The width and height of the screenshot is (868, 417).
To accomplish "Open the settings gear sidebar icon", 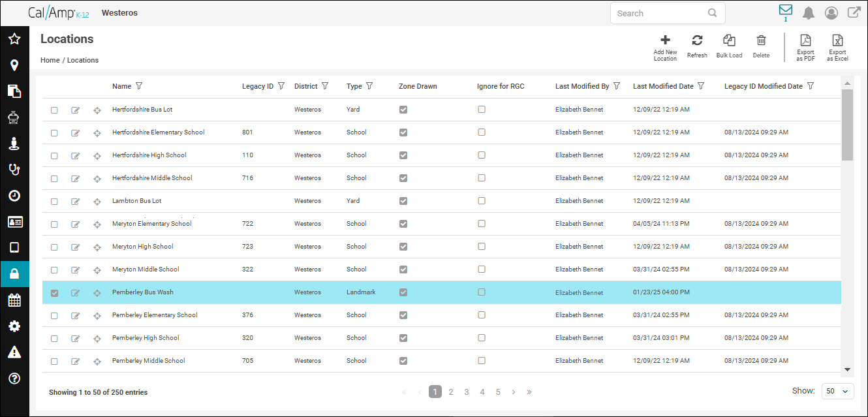I will click(14, 326).
